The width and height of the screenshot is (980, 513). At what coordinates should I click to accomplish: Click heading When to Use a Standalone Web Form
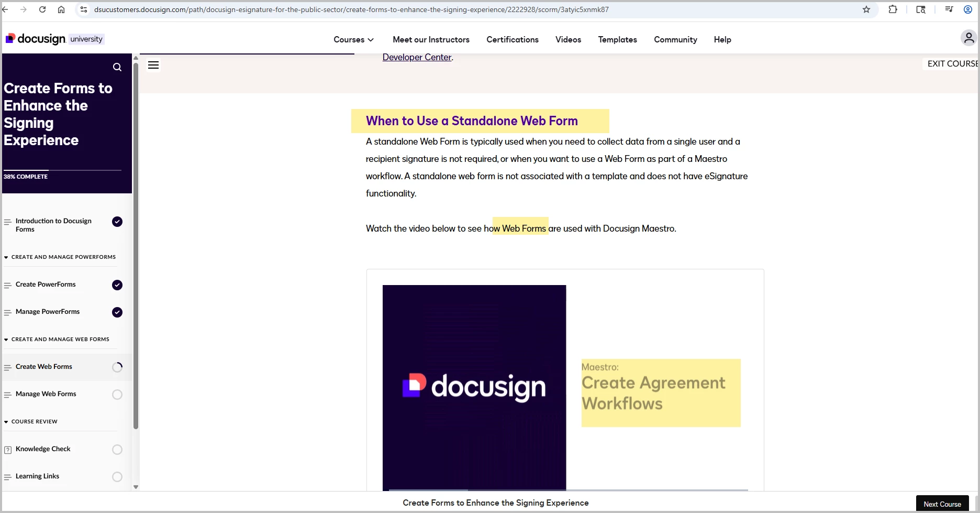point(472,121)
